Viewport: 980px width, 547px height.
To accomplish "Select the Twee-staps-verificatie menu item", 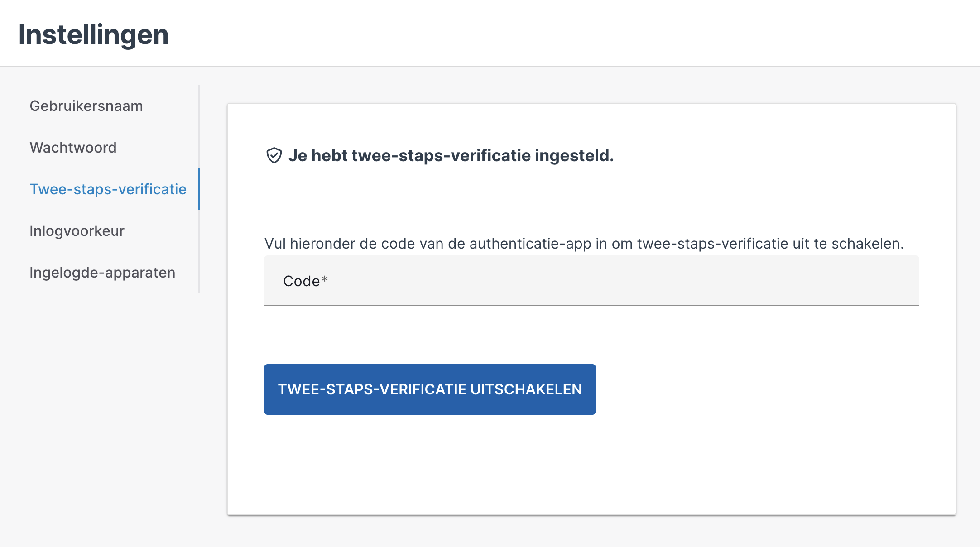I will pyautogui.click(x=108, y=189).
